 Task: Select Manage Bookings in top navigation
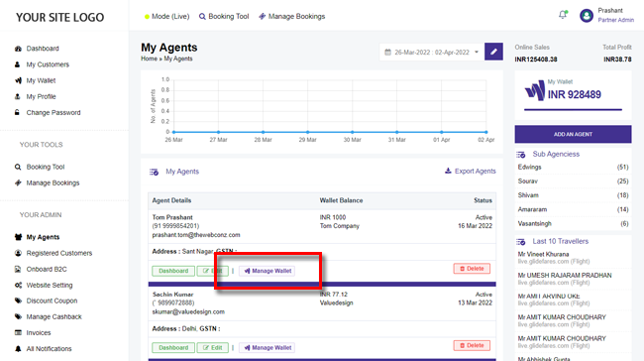coord(292,17)
